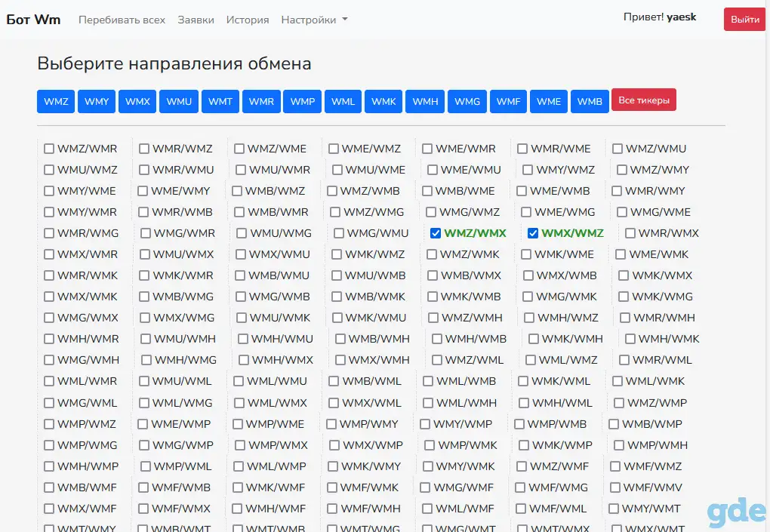
Task: Enable the WMZ/WMR checkbox
Action: pyautogui.click(x=49, y=148)
